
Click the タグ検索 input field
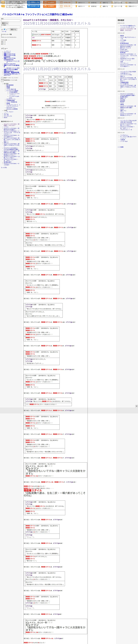pyautogui.click(x=11, y=27)
